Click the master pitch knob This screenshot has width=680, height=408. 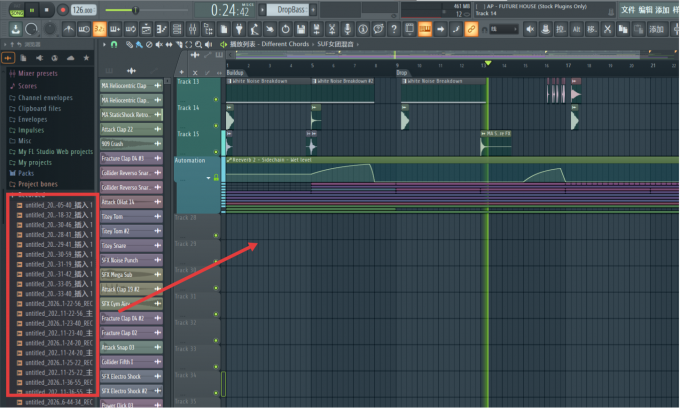pos(50,29)
